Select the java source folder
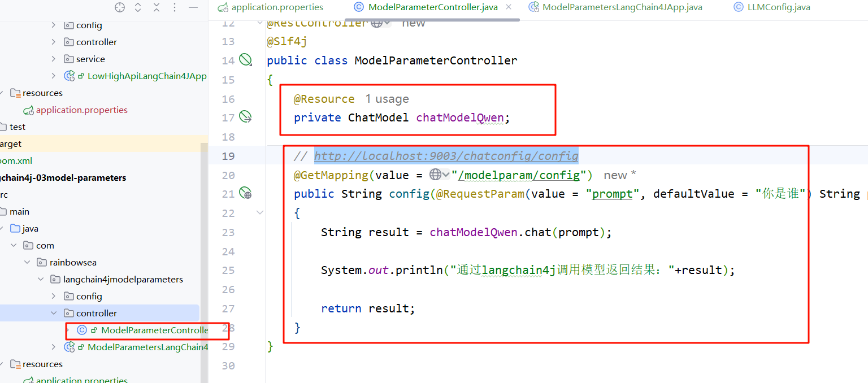Viewport: 868px width, 383px height. [31, 228]
